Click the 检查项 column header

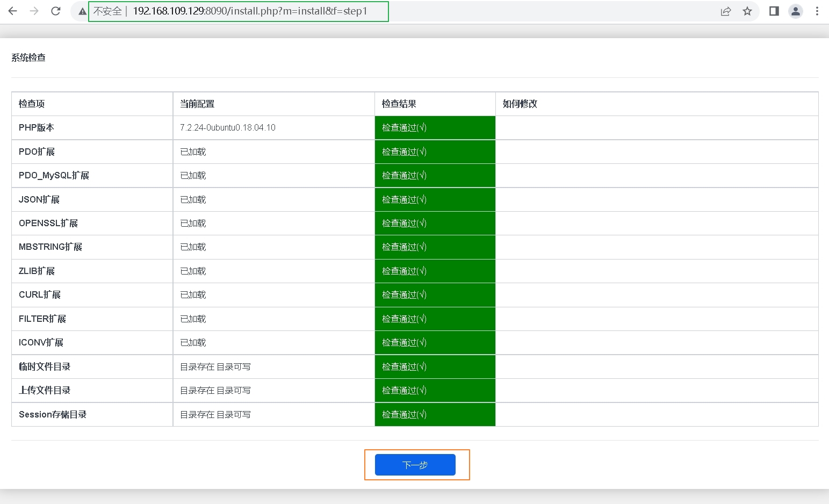pos(32,104)
